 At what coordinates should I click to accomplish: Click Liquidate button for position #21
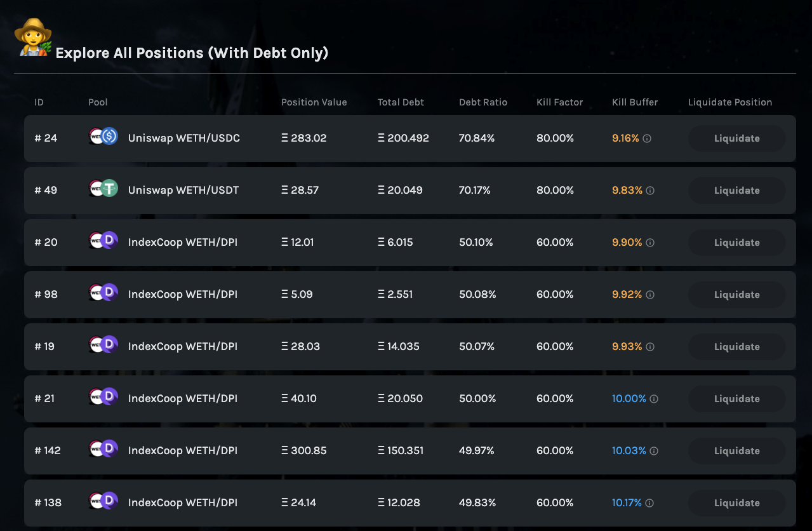click(737, 399)
